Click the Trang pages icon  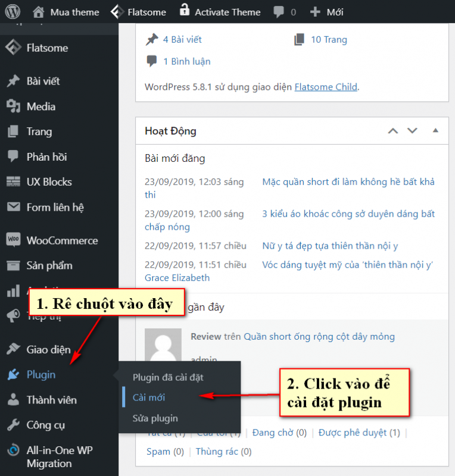coord(13,131)
